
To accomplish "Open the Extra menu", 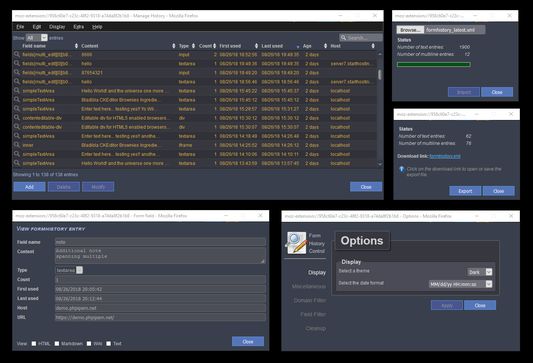I will (x=79, y=27).
